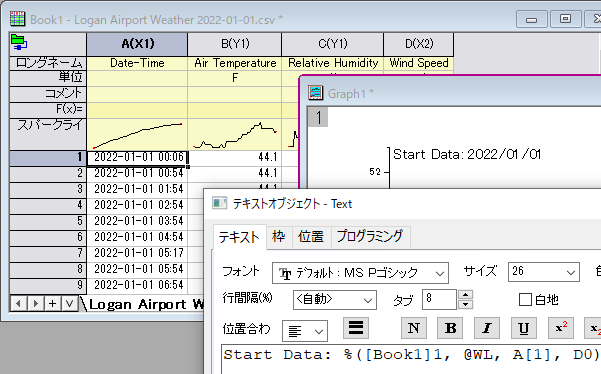Click the 52 axis tick label in Graph1
The height and width of the screenshot is (374, 601).
[x=375, y=172]
